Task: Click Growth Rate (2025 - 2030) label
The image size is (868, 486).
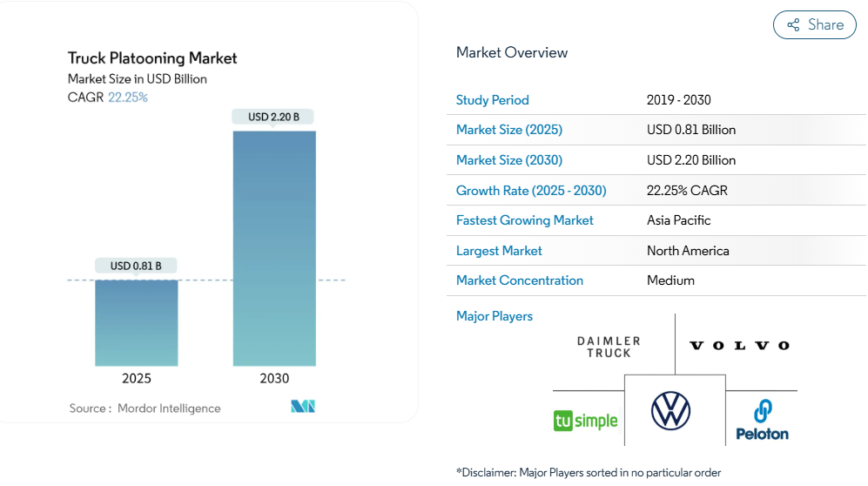Action: [531, 191]
